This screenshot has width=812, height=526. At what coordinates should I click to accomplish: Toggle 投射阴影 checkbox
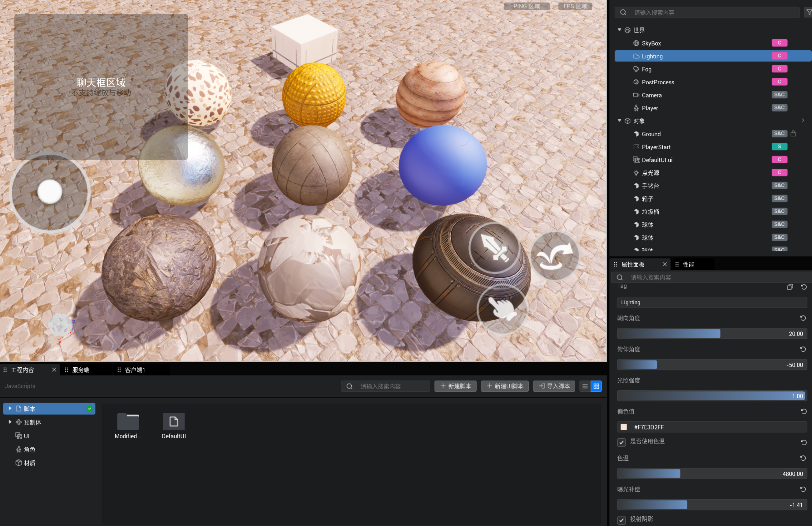(x=621, y=520)
